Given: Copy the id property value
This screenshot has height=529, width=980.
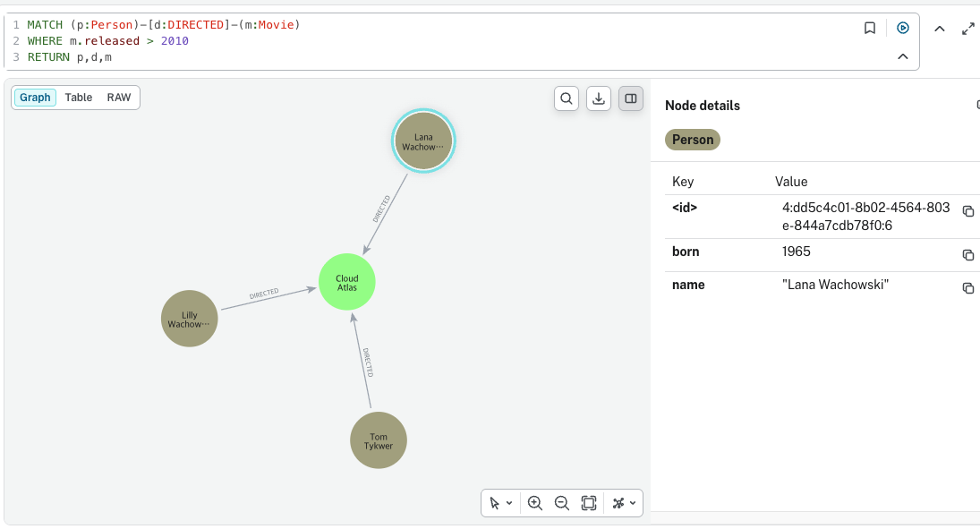Looking at the screenshot, I should [x=968, y=211].
